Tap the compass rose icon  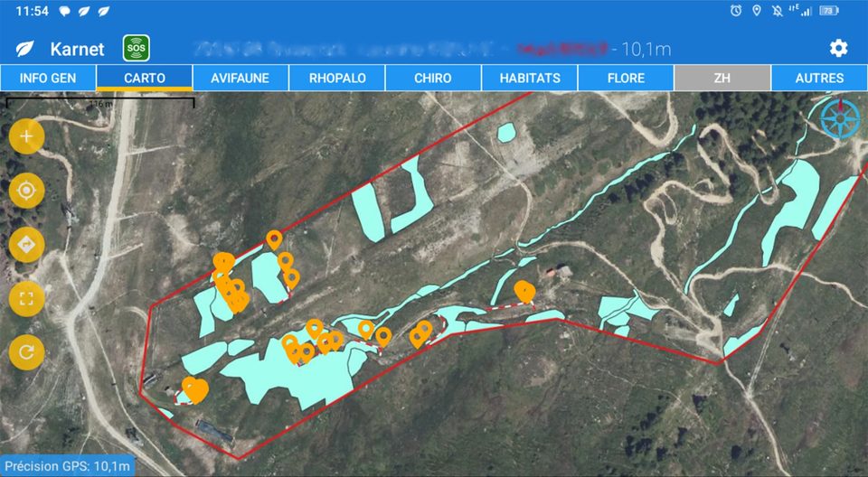coord(840,118)
